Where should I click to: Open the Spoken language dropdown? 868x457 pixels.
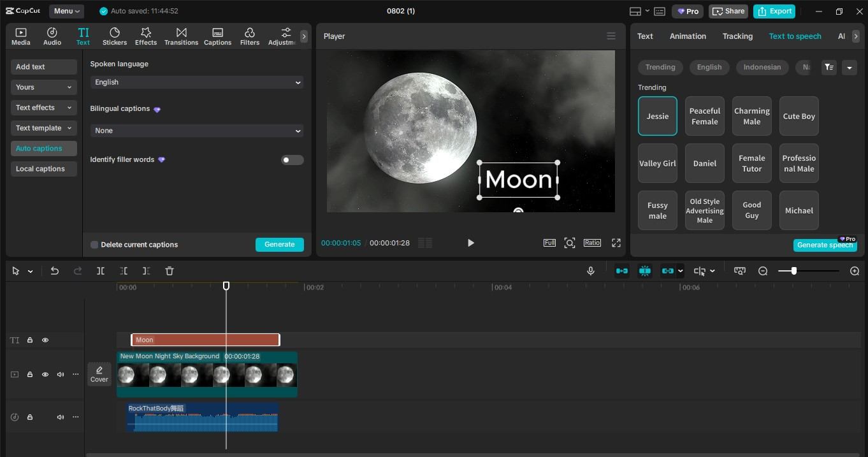pos(197,82)
